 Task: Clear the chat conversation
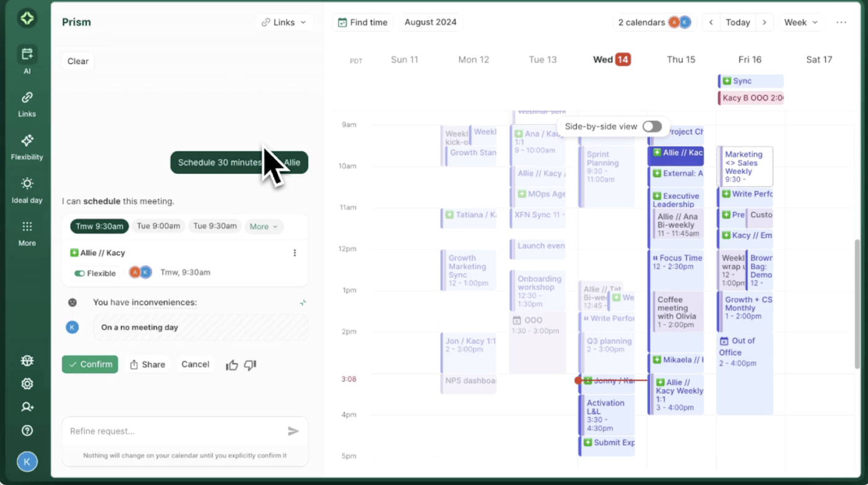tap(78, 61)
